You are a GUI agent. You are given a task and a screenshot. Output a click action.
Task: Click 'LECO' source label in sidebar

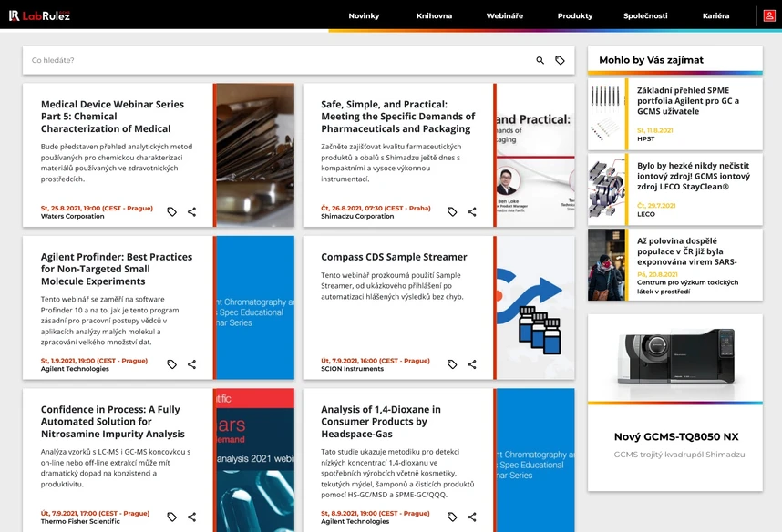coord(646,214)
